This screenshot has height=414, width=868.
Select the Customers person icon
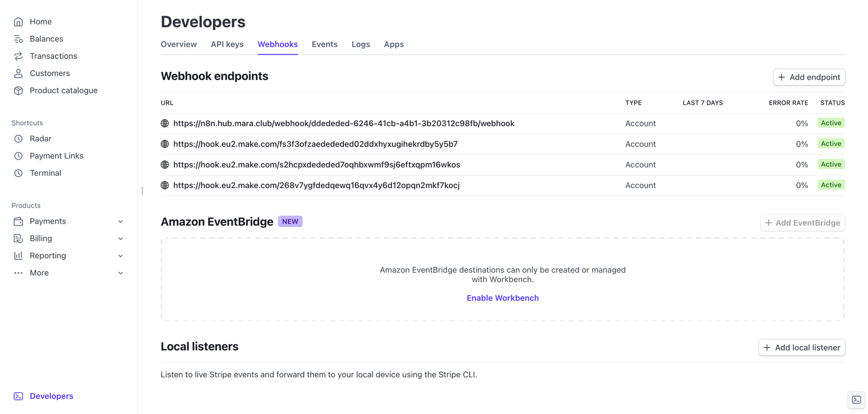point(18,73)
